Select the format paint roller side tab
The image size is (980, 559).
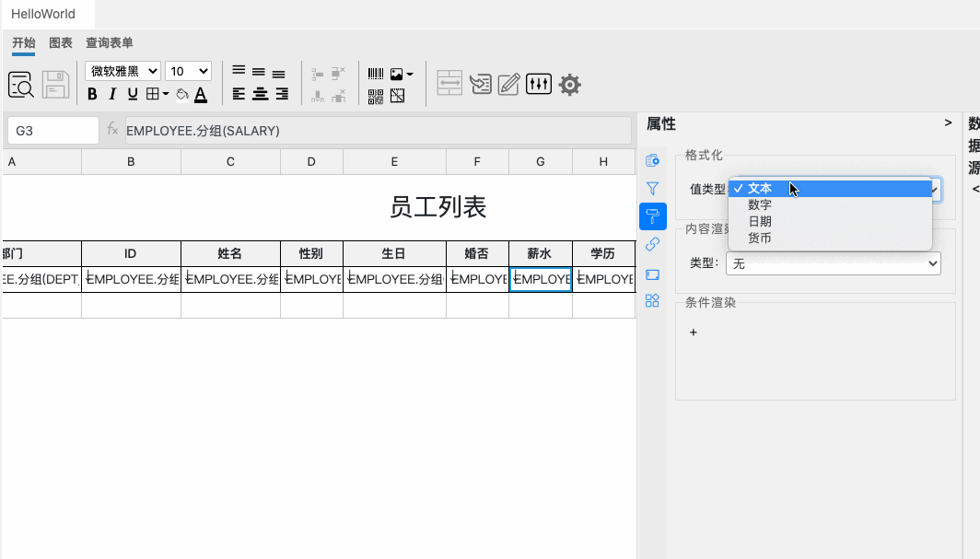tap(652, 216)
